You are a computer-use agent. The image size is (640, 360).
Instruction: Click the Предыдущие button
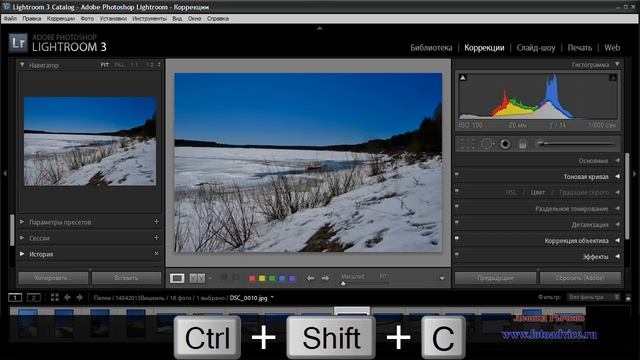495,278
